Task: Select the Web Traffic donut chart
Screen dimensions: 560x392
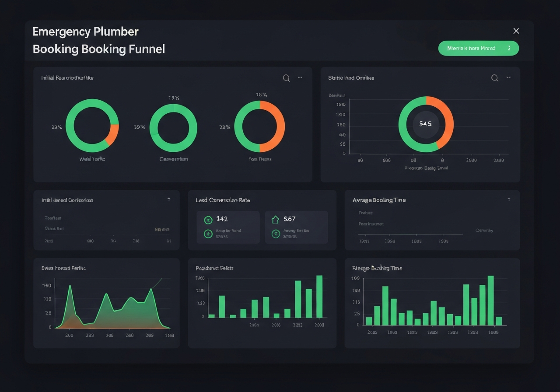Action: 92,126
